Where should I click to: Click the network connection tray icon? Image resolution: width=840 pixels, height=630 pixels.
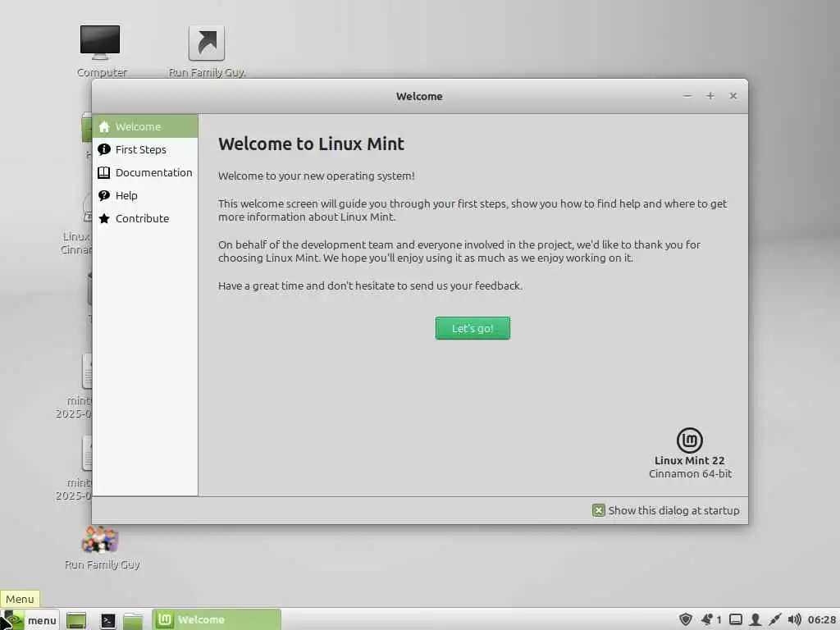coord(774,620)
